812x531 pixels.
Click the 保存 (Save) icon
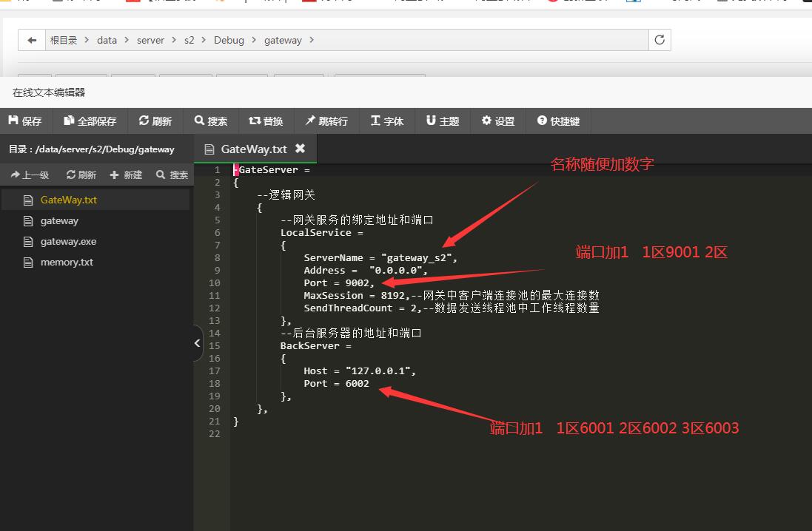click(26, 120)
